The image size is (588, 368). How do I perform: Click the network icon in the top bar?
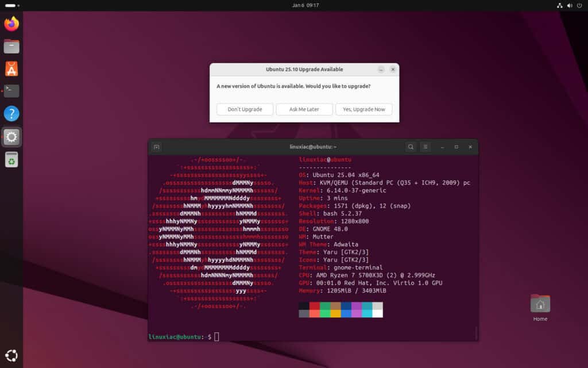click(560, 5)
